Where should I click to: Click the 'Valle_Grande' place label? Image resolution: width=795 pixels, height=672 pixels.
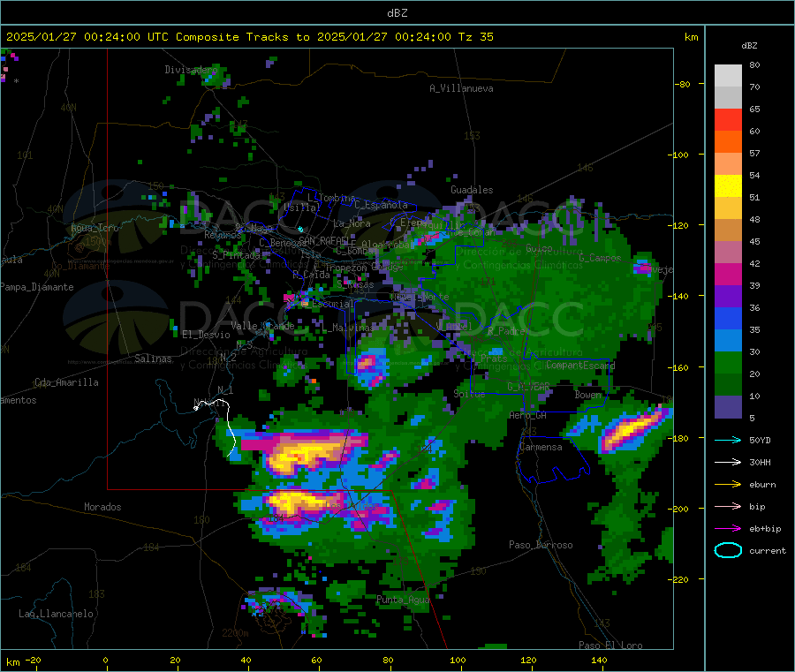[x=262, y=326]
